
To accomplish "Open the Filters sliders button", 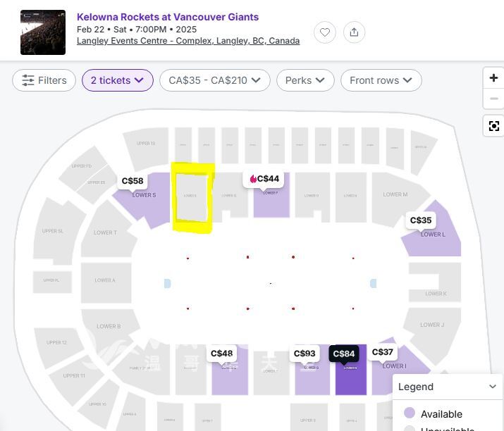I will (x=44, y=80).
